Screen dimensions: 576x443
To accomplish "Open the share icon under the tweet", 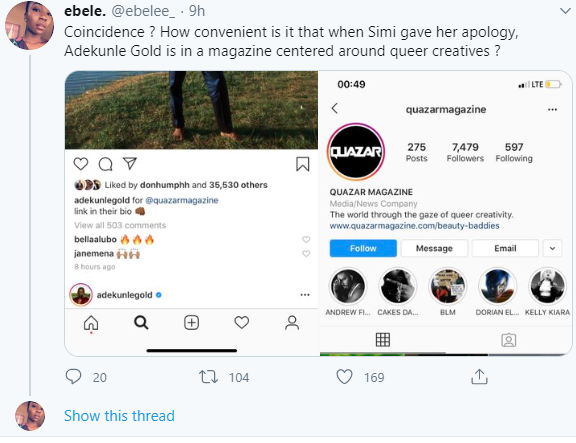I will [x=479, y=377].
